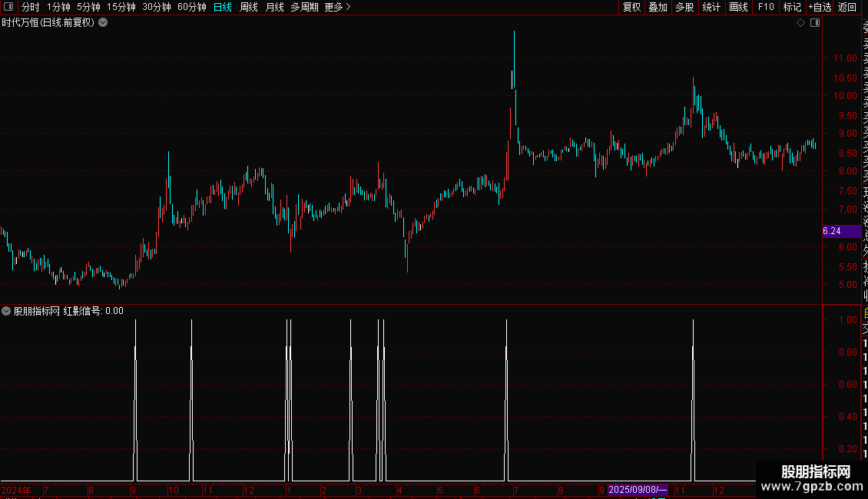This screenshot has width=868, height=499.
Task: Click the 2024年 label on time axis
Action: (x=16, y=490)
